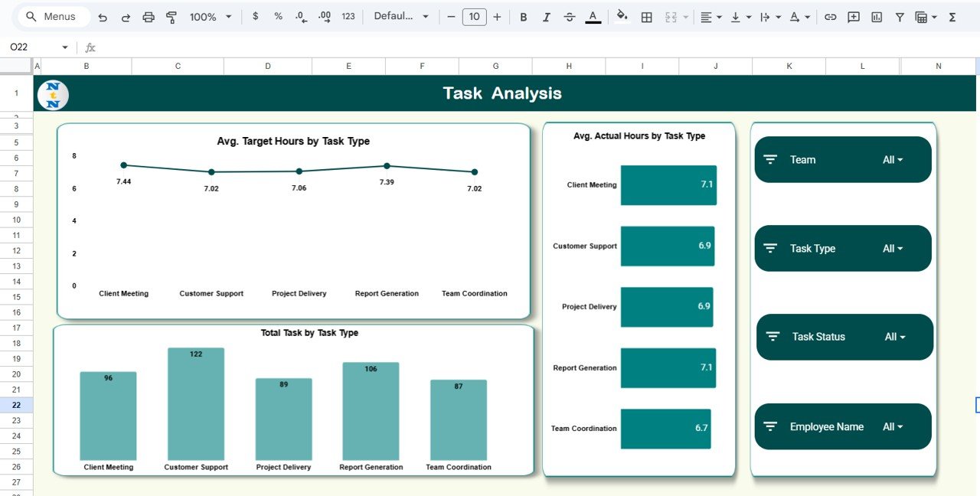Open the Team slicer dropdown showing All

(x=893, y=159)
